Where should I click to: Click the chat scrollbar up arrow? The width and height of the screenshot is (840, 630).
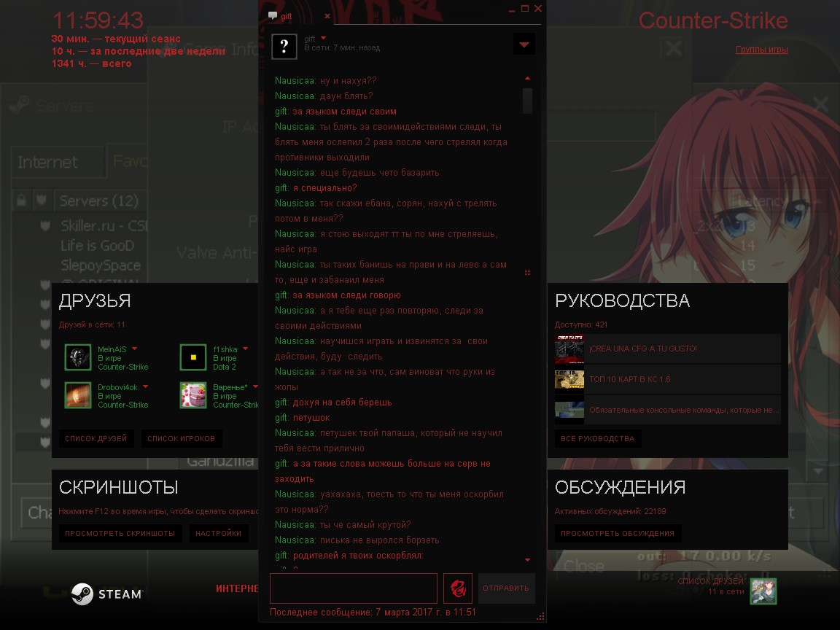tap(528, 79)
